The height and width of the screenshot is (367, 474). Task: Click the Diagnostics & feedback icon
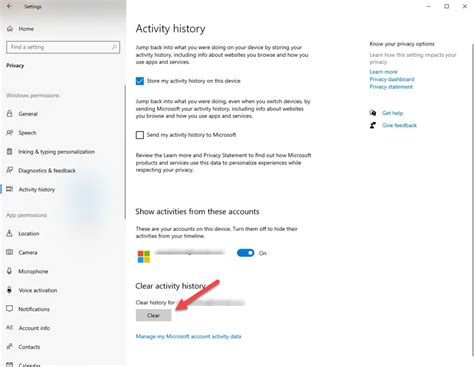(10, 170)
